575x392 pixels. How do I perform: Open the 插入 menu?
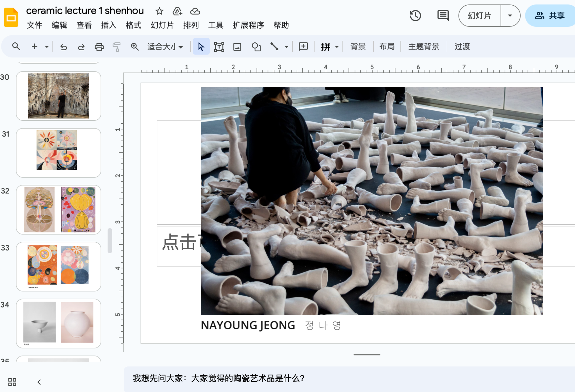(x=109, y=25)
